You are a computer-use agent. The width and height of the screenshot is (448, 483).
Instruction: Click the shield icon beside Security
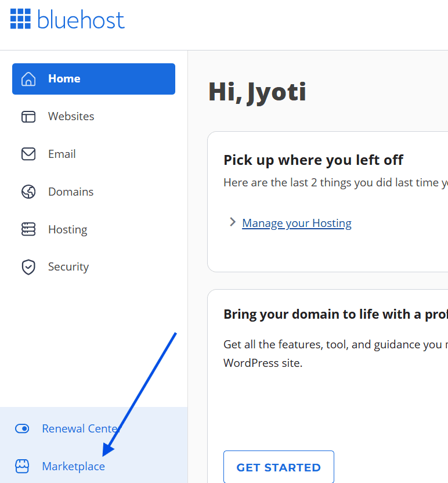tap(28, 267)
